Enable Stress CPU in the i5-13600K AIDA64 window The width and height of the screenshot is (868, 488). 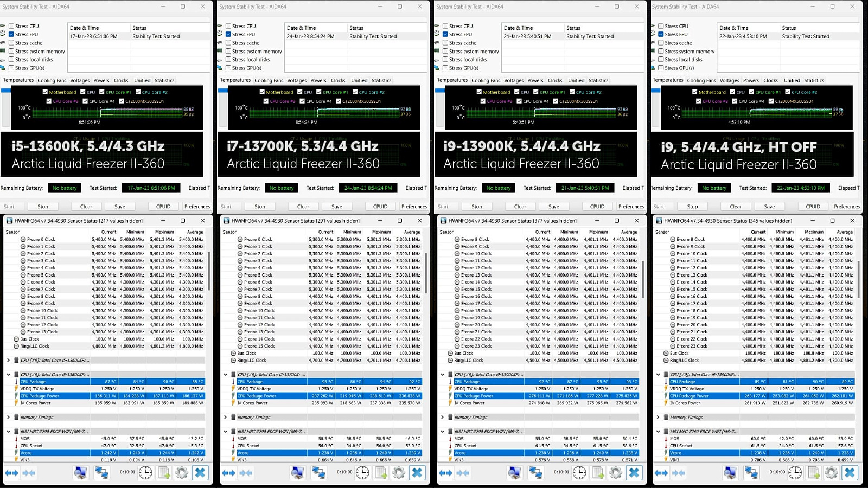pyautogui.click(x=11, y=26)
